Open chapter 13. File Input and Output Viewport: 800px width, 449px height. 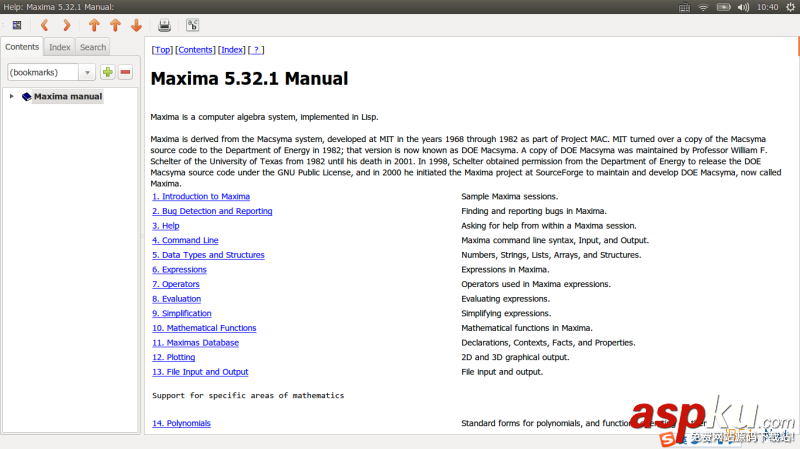click(x=200, y=372)
